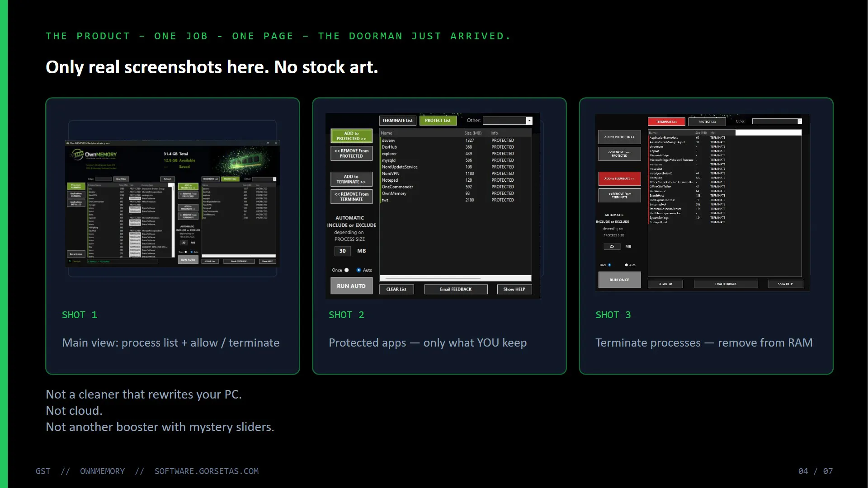Click horizontal scrollbar under Shot 2 list
The image size is (868, 488).
pos(456,278)
